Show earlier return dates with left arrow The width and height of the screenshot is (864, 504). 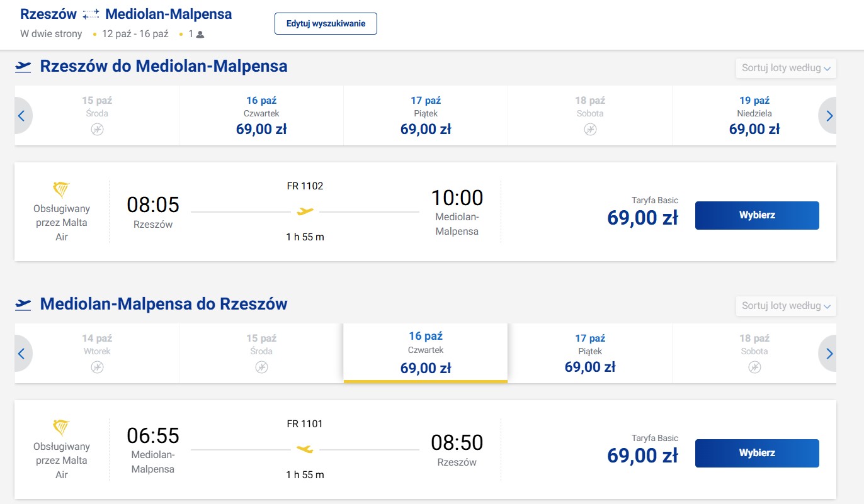point(22,354)
